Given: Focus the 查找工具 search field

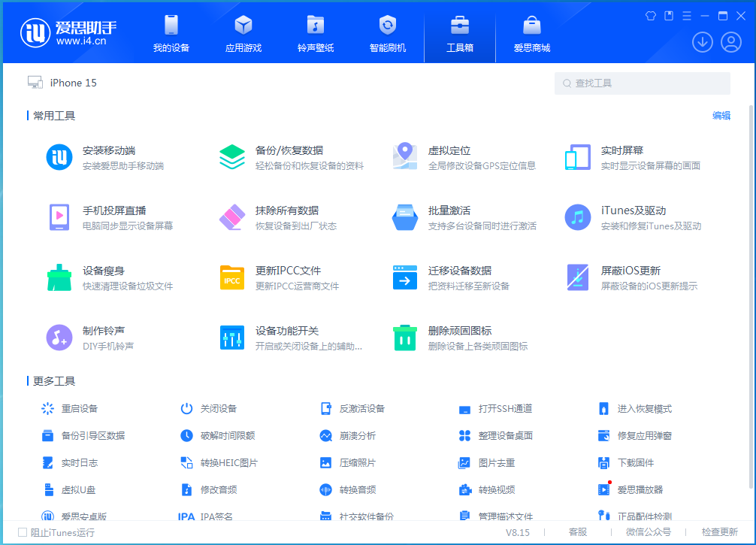Looking at the screenshot, I should [643, 83].
